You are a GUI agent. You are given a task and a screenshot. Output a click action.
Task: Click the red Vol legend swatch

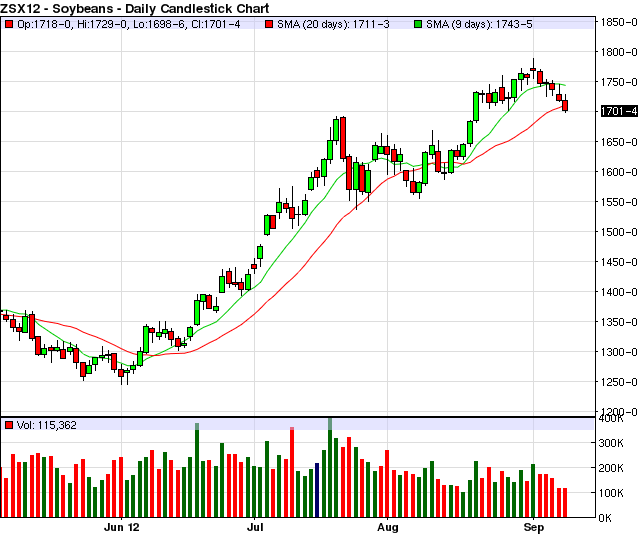(x=9, y=425)
